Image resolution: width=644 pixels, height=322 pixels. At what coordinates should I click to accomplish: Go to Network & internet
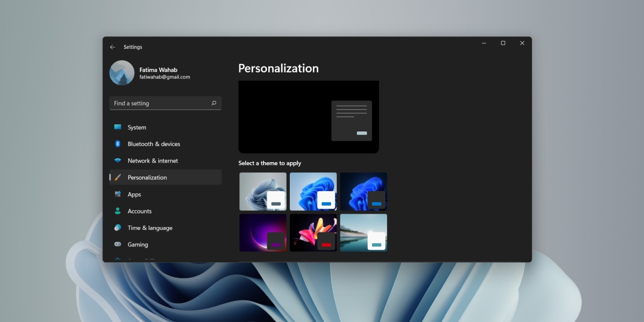165,160
